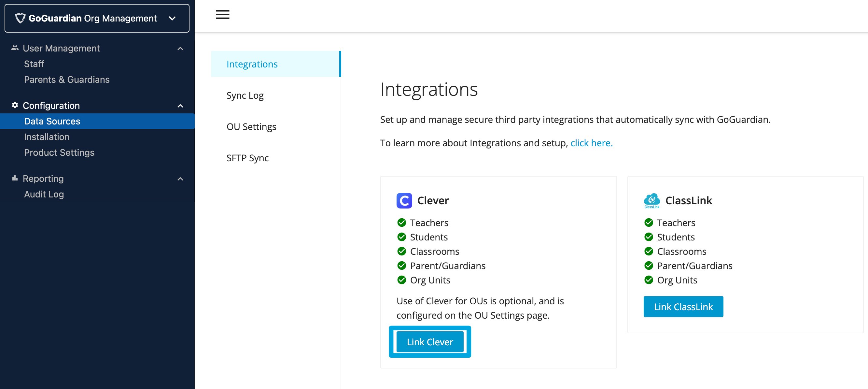Open Installation in the sidebar

(x=47, y=137)
